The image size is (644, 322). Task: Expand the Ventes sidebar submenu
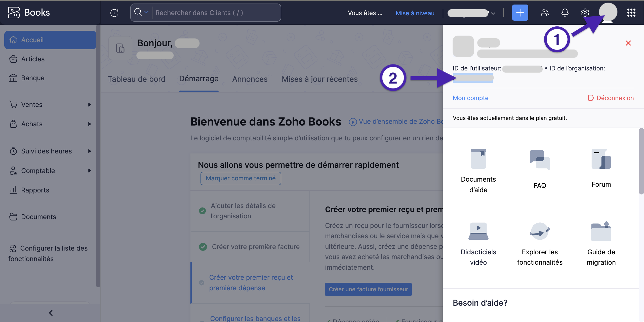[x=90, y=105]
